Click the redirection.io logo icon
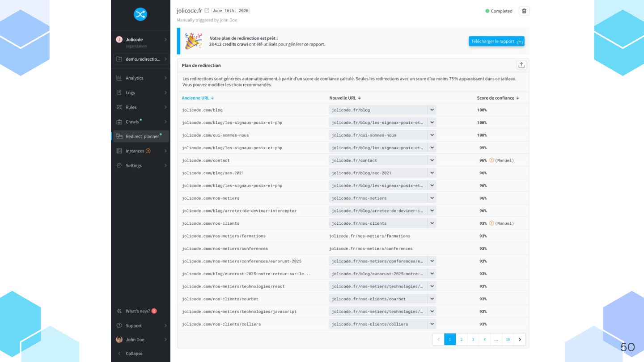The height and width of the screenshot is (362, 644). click(x=140, y=14)
